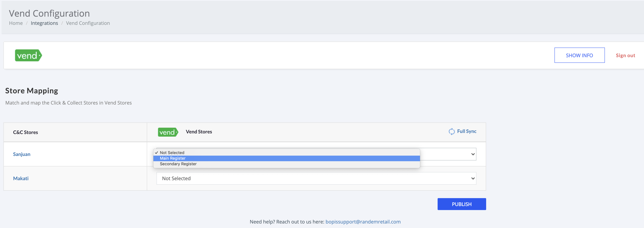Click Vend Configuration breadcrumb text

(x=88, y=23)
